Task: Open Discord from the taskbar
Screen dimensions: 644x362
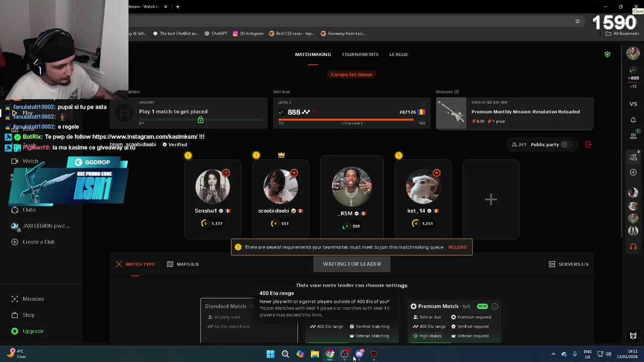Action: [x=359, y=354]
